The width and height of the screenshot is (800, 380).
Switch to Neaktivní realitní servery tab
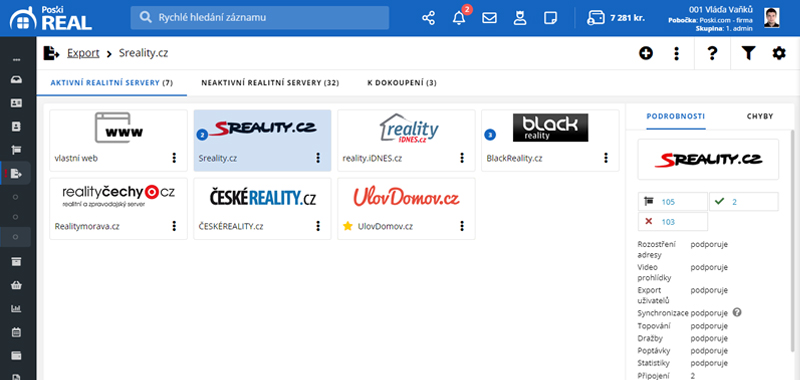pyautogui.click(x=270, y=83)
